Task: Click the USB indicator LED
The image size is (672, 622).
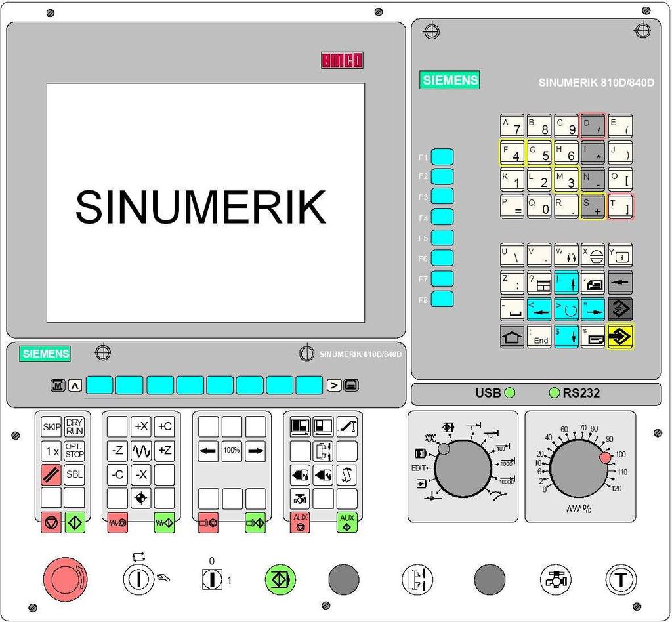Action: click(510, 392)
